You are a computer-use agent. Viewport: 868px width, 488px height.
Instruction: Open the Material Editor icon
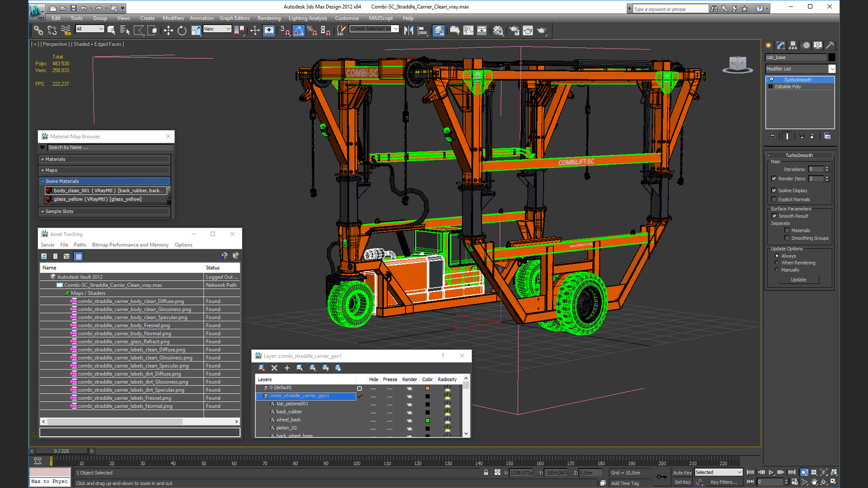tap(498, 30)
